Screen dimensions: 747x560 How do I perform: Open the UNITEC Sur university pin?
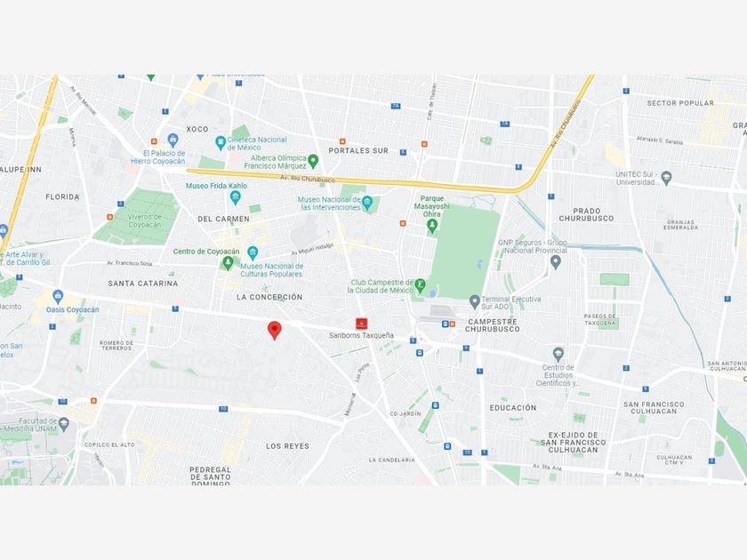pos(666,178)
